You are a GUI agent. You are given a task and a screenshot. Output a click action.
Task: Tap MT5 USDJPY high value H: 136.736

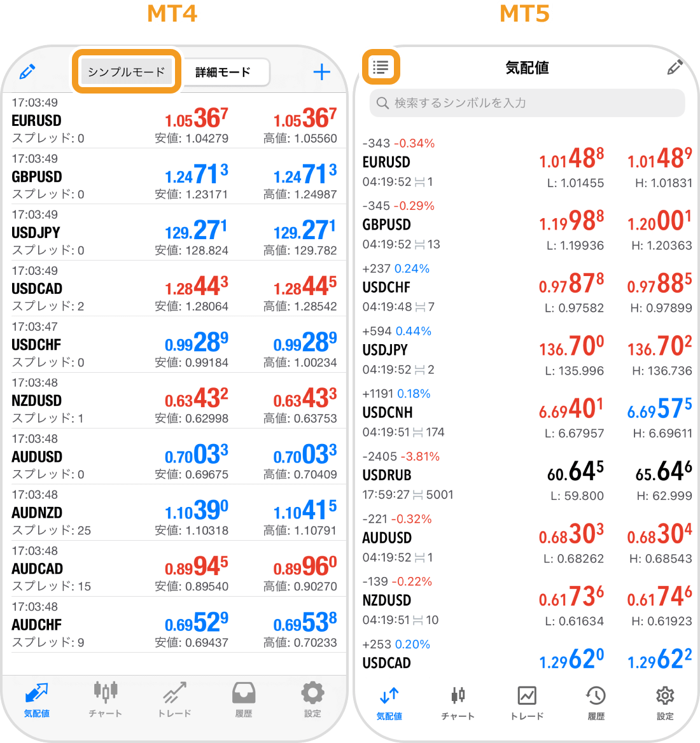click(x=662, y=371)
